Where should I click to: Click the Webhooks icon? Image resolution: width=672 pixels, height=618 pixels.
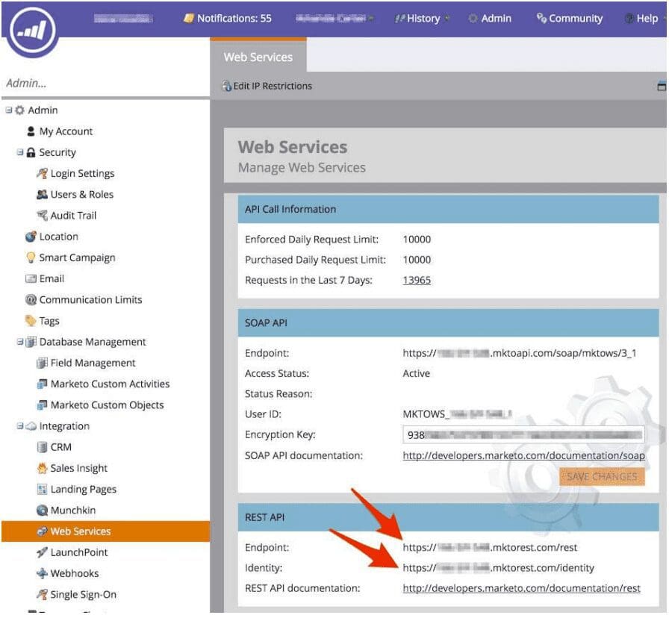pyautogui.click(x=42, y=573)
